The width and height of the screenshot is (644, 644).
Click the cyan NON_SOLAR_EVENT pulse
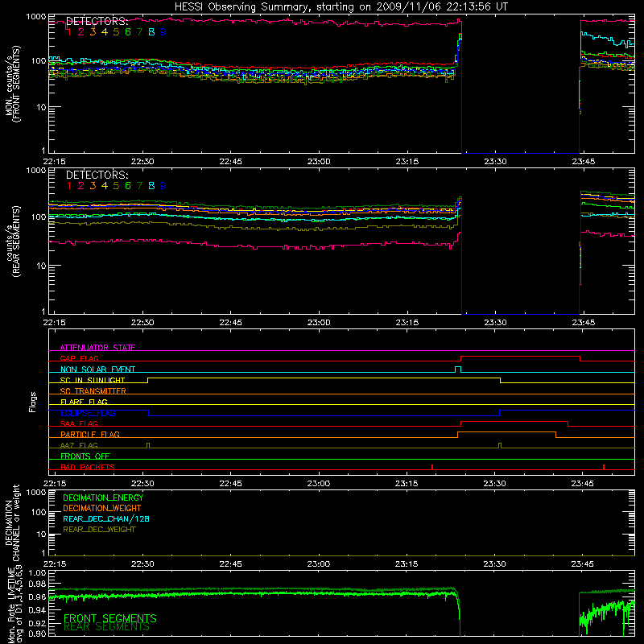pos(458,369)
